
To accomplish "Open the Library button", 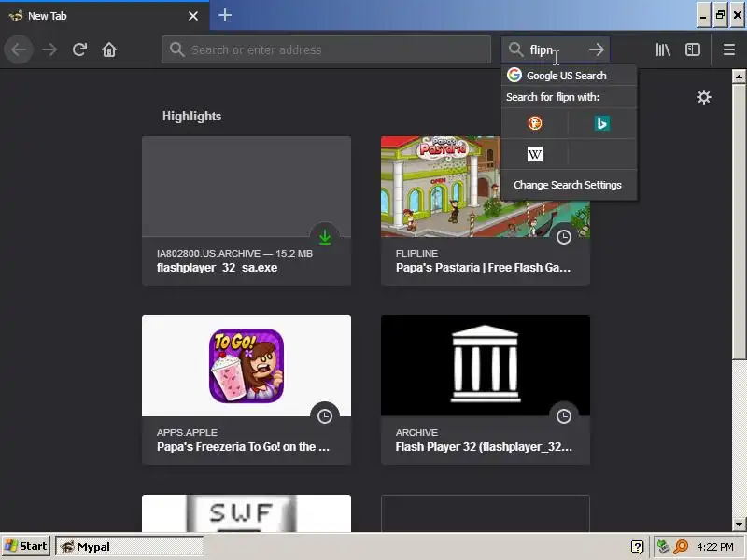I will click(x=663, y=49).
